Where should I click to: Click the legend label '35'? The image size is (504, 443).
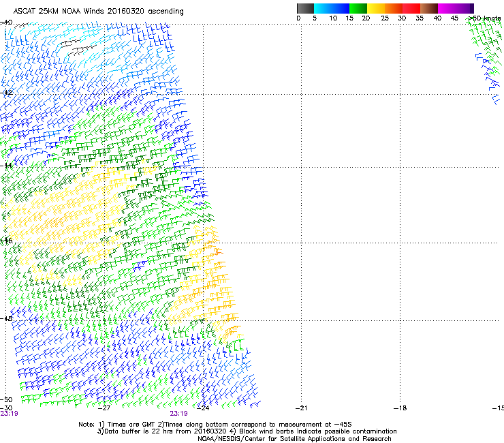tap(420, 18)
